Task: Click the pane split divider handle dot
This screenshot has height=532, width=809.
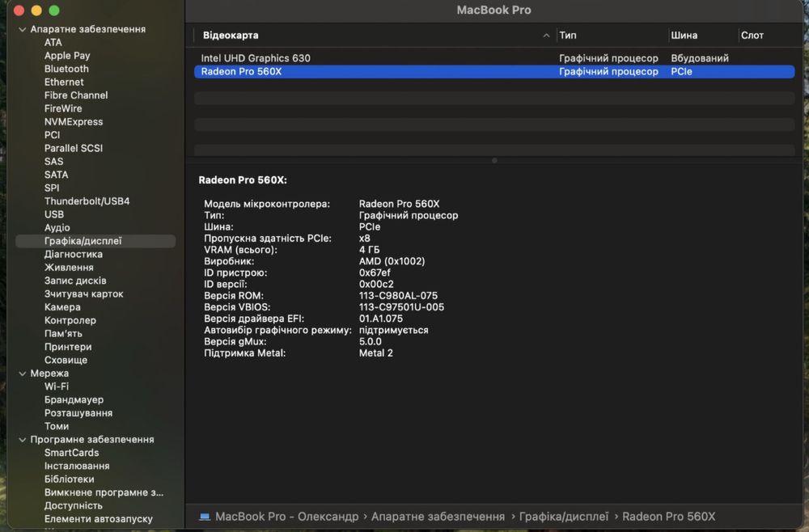Action: [494, 161]
